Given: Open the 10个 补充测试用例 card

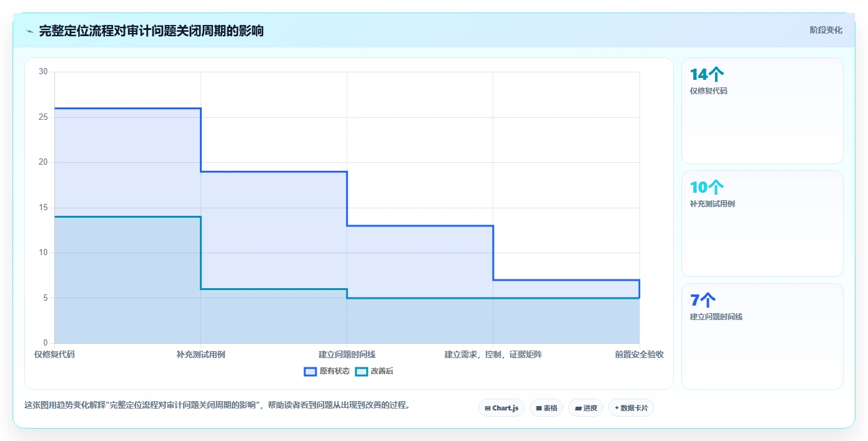Looking at the screenshot, I should click(762, 223).
